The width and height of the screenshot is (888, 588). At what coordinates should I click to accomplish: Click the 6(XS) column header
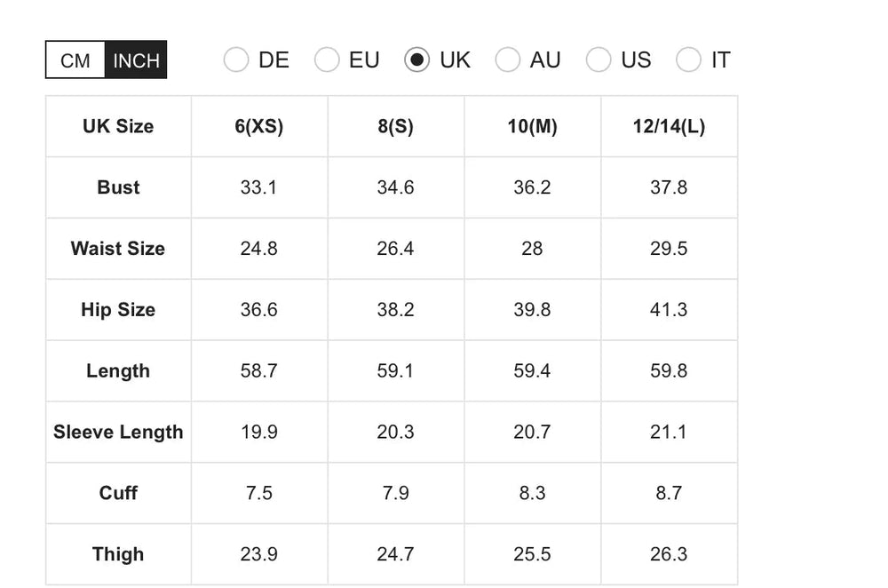(259, 126)
